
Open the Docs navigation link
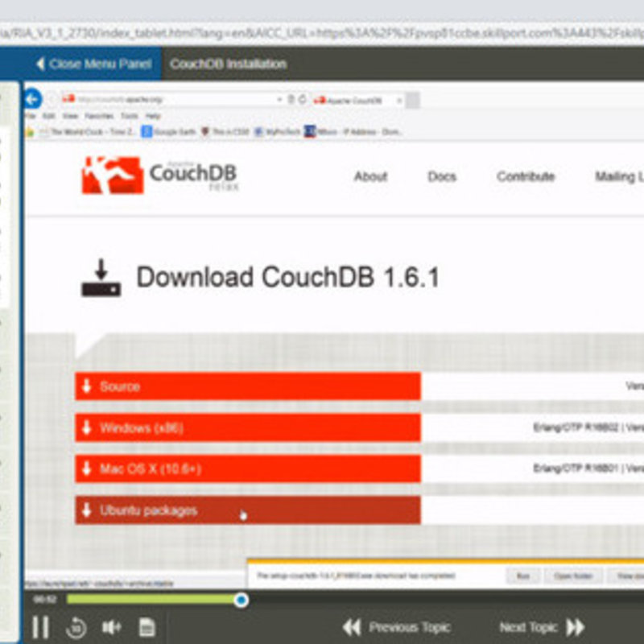(x=442, y=176)
